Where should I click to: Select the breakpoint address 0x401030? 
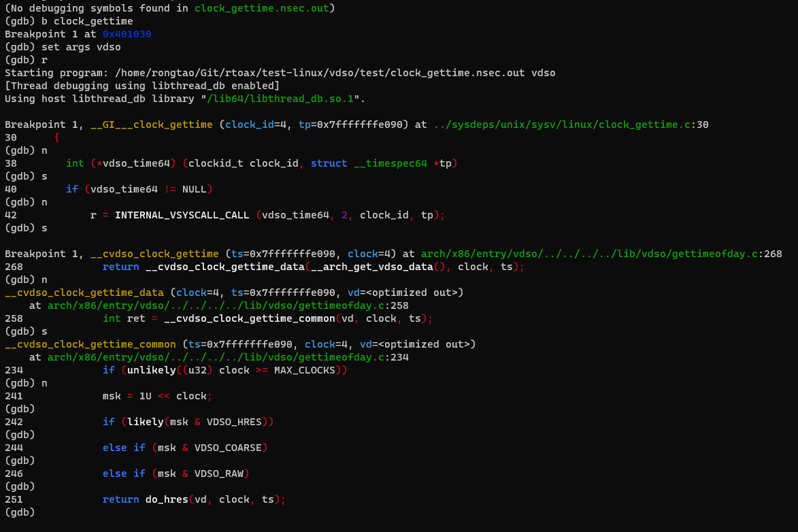click(x=126, y=34)
